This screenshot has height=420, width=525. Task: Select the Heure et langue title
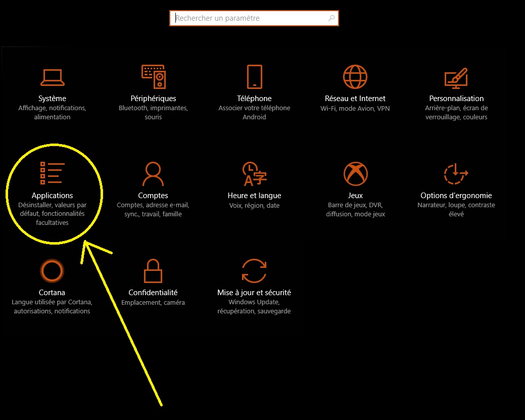pos(255,196)
